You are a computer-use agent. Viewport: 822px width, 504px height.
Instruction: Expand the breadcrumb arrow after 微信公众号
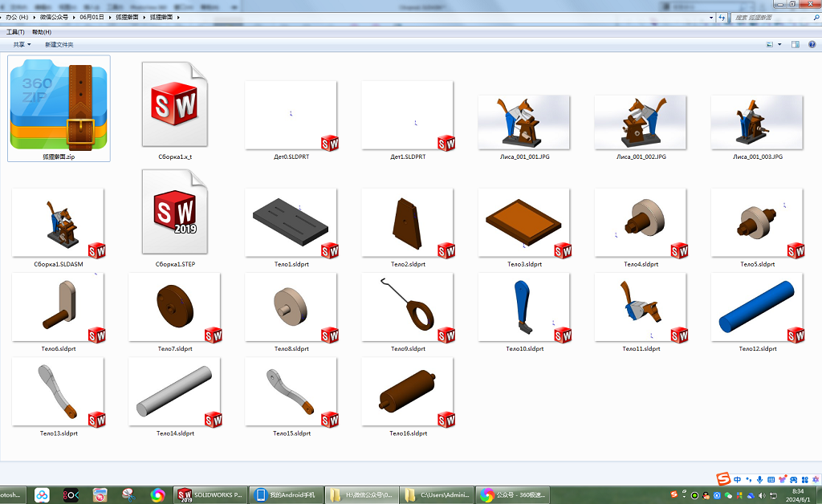74,18
